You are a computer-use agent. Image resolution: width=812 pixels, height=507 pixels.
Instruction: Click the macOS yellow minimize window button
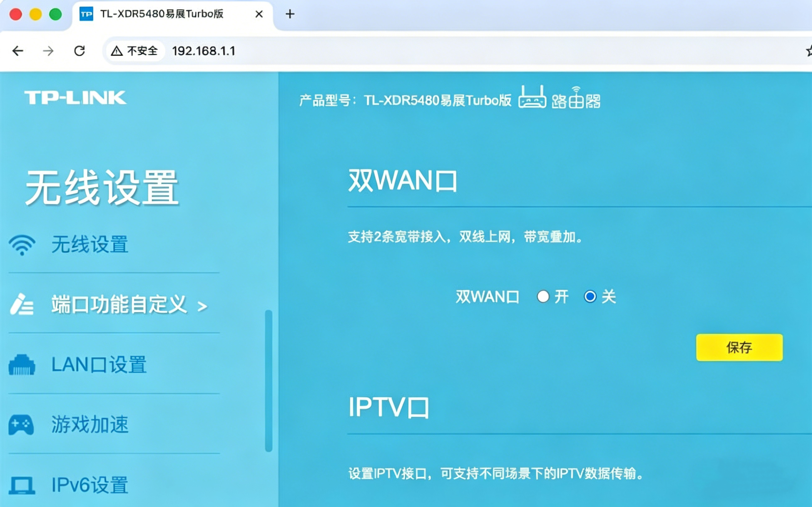coord(35,14)
